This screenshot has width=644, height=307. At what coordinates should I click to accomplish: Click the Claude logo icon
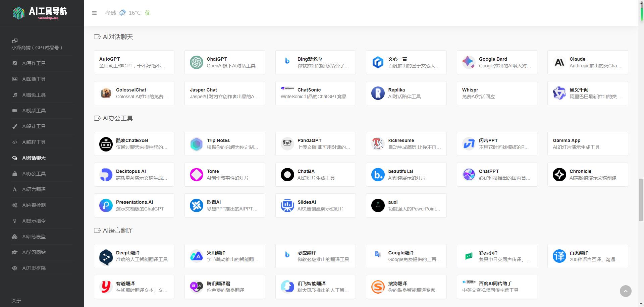pos(559,62)
